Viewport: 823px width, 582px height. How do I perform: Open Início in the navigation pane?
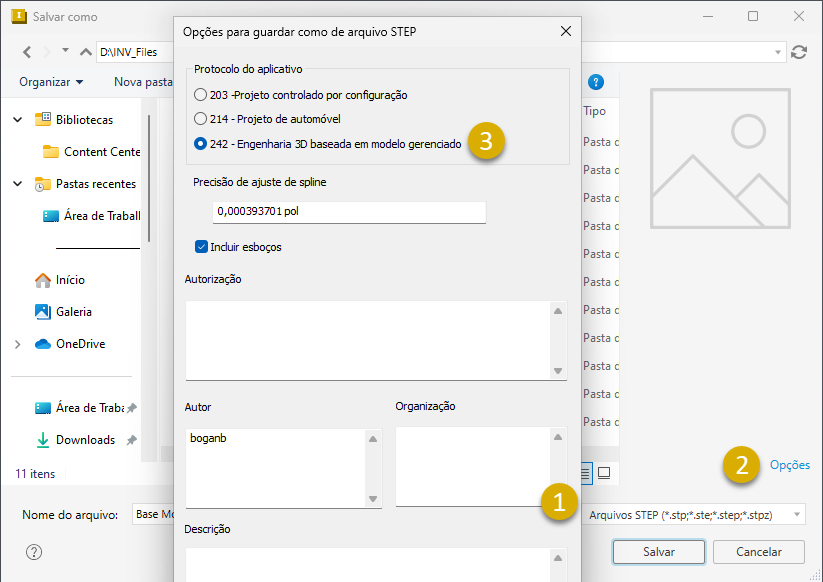[x=60, y=280]
